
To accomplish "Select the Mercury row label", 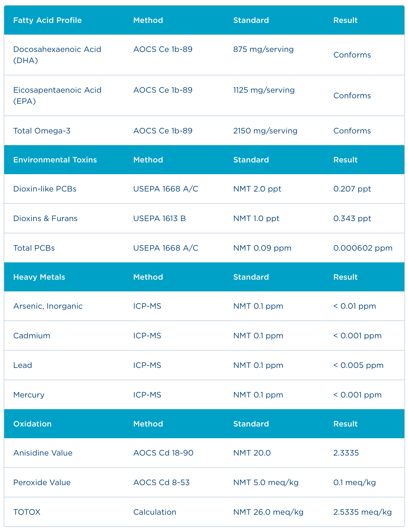I will 29,395.
